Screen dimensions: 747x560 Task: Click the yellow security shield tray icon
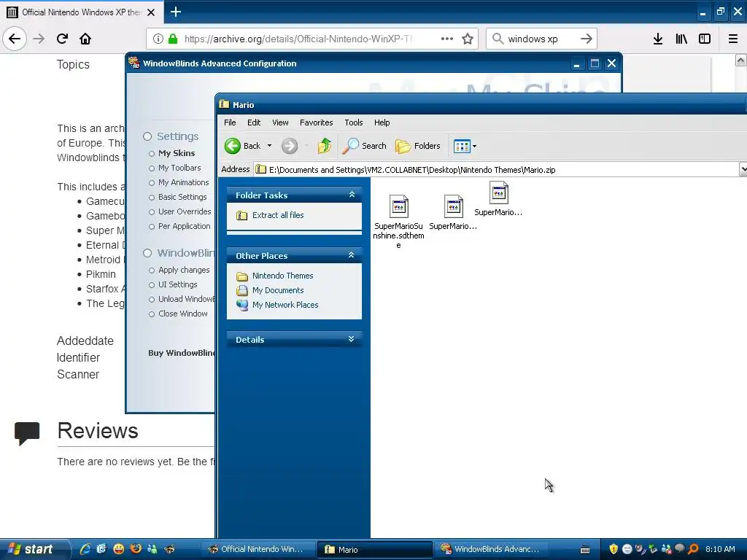point(614,549)
